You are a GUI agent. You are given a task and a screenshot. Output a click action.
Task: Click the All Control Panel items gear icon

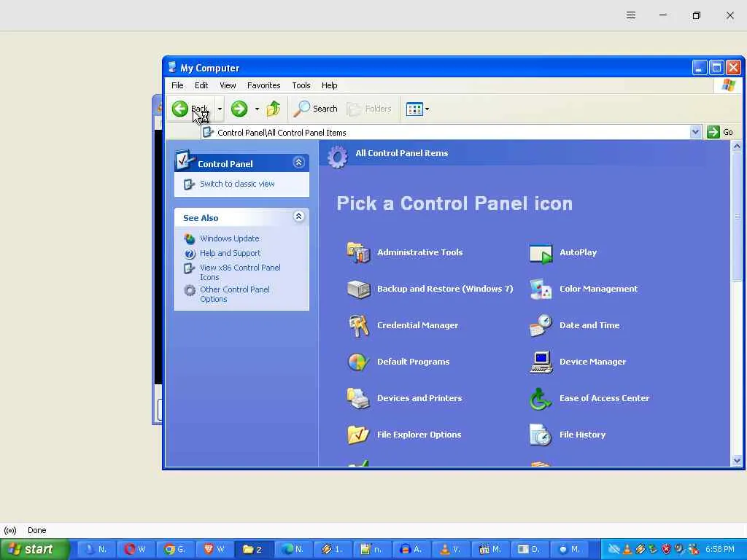pyautogui.click(x=337, y=157)
